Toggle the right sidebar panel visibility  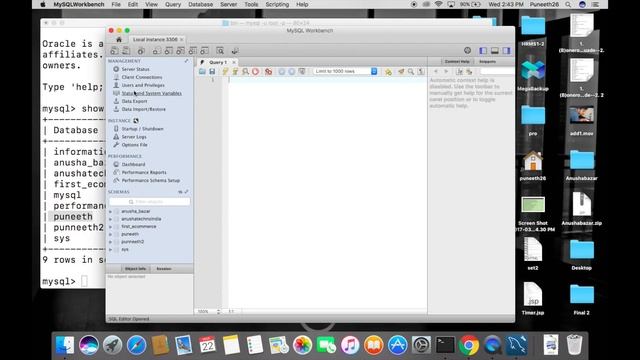click(x=507, y=51)
